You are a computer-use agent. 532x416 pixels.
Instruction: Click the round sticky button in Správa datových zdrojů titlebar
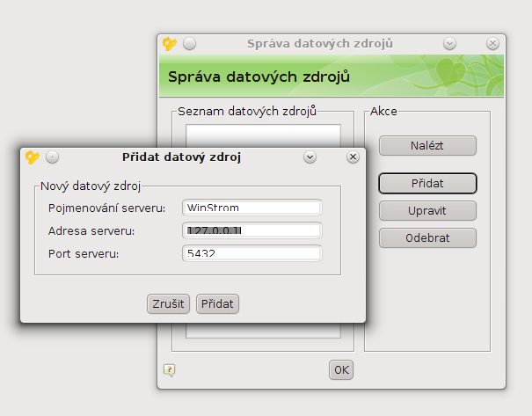tap(189, 44)
